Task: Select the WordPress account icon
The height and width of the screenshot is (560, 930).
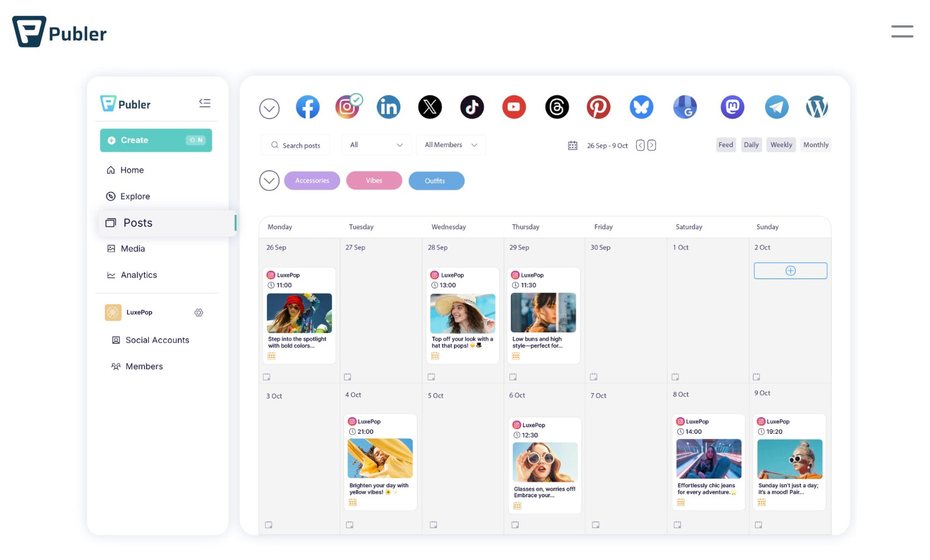Action: [817, 107]
